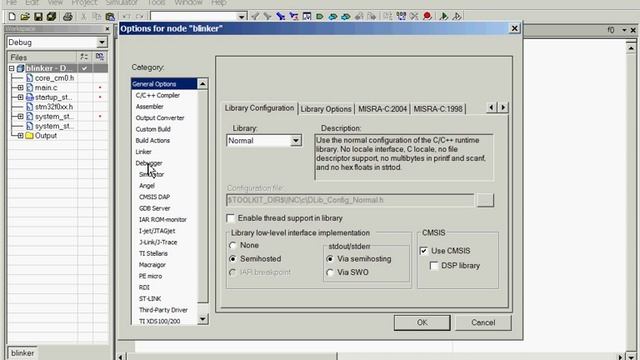Click the Find Next toolbar icon

pyautogui.click(x=267, y=16)
